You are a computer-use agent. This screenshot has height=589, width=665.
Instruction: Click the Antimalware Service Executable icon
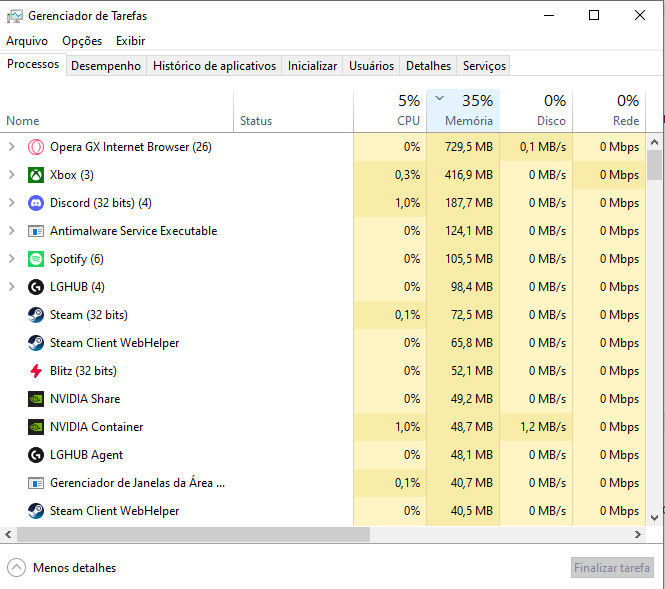36,231
